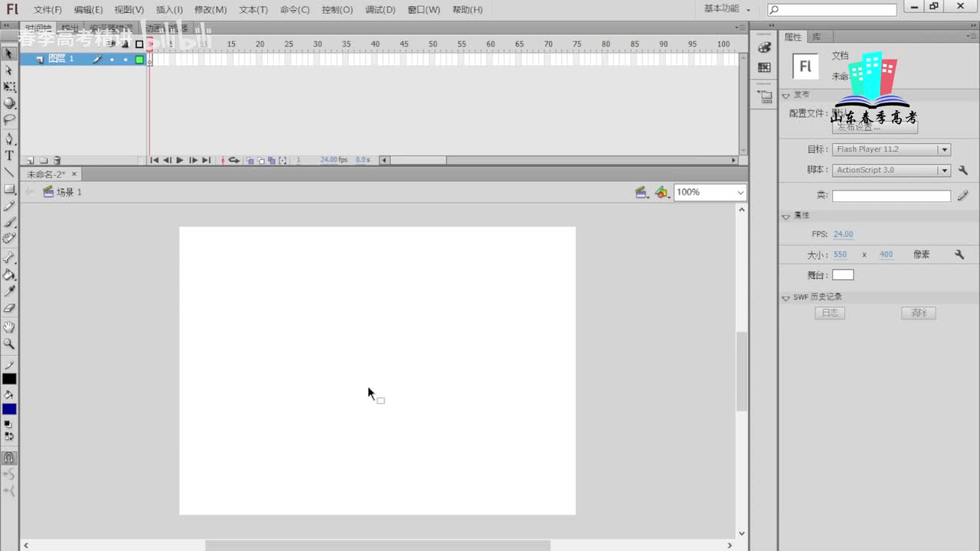The width and height of the screenshot is (980, 551).
Task: Collapse the SWF 历史记录 section
Action: click(x=786, y=298)
